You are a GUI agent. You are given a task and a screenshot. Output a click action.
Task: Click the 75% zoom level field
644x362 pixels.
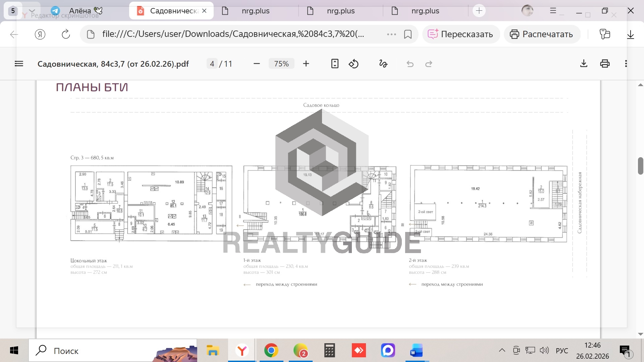[281, 64]
